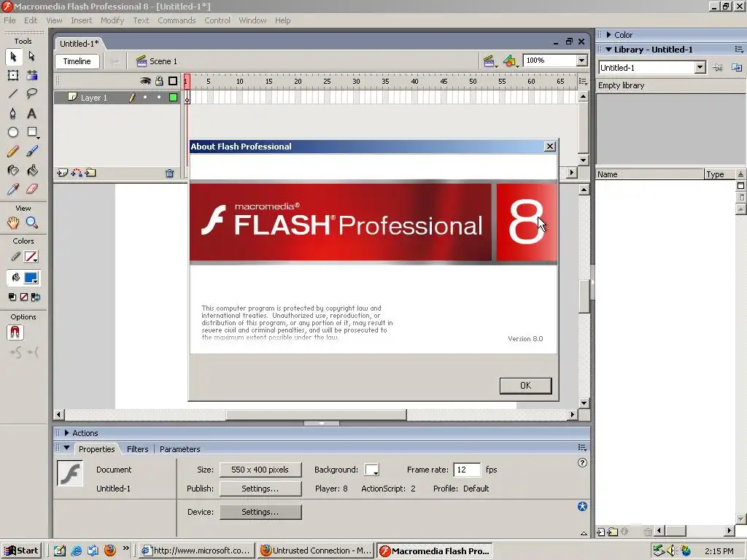This screenshot has height=560, width=747.
Task: Click the Publish Settings button
Action: (x=260, y=489)
